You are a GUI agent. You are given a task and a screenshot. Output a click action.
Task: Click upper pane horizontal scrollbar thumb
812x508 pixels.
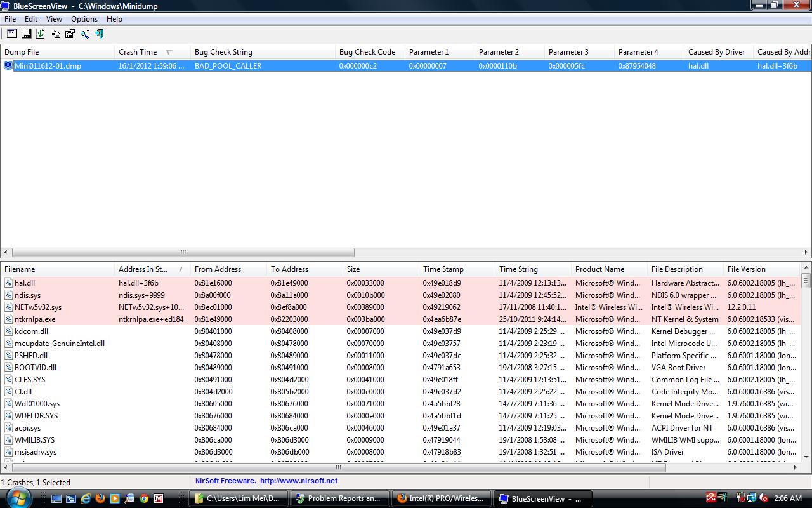click(x=183, y=252)
